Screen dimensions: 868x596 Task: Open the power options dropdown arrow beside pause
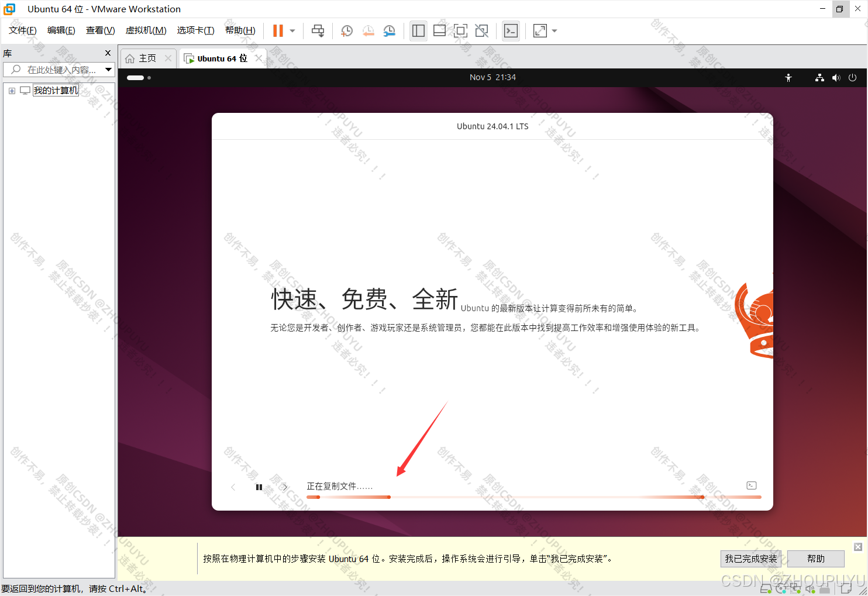[x=292, y=31]
